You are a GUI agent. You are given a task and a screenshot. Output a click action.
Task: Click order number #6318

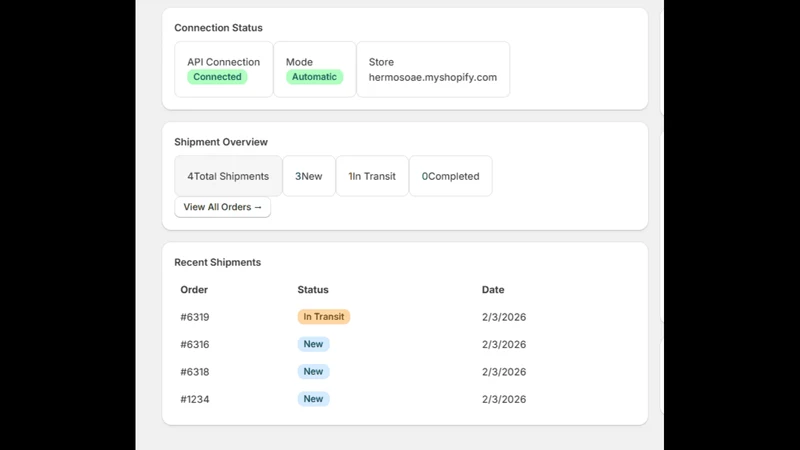pos(195,372)
